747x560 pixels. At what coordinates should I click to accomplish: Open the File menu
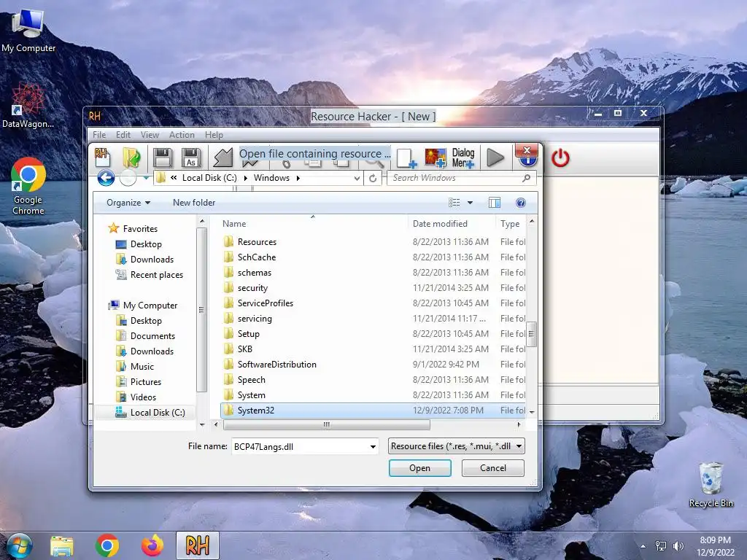[x=99, y=135]
